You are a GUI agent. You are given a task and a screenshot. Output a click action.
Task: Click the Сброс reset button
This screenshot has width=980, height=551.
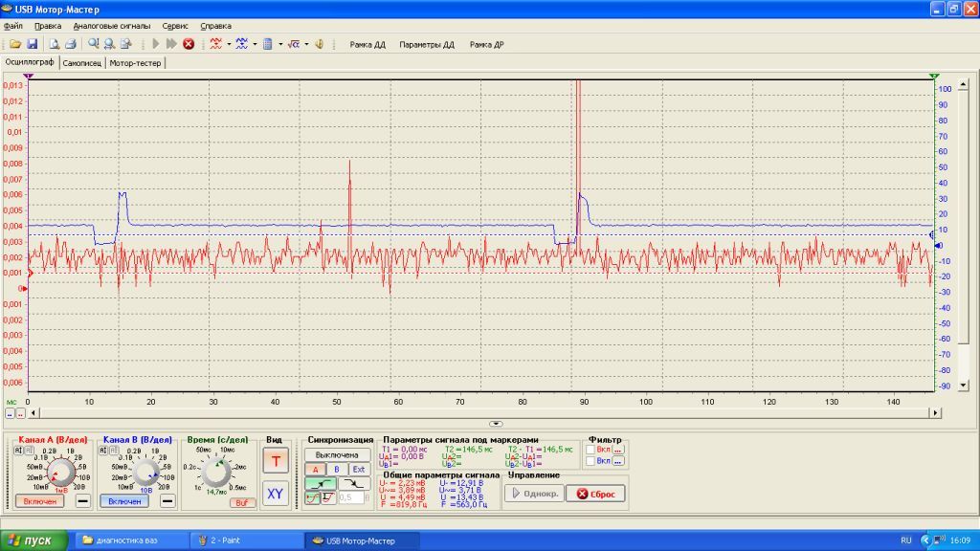click(x=596, y=494)
